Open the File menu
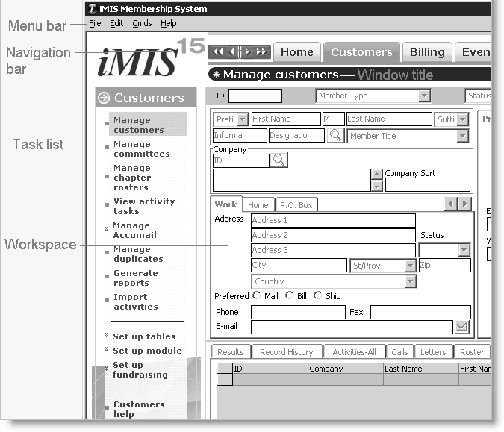Screen dimensions: 504x432 tap(95, 23)
